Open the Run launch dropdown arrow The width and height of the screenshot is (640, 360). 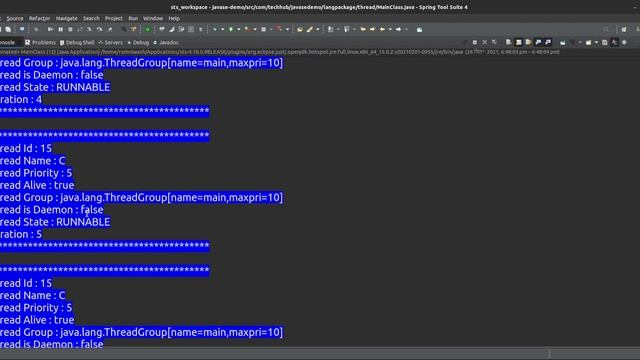pyautogui.click(x=239, y=29)
